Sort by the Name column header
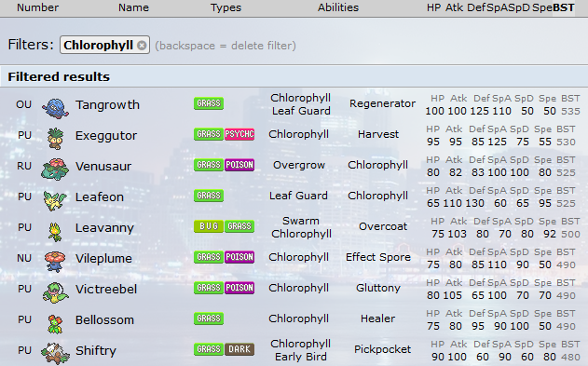 [133, 7]
